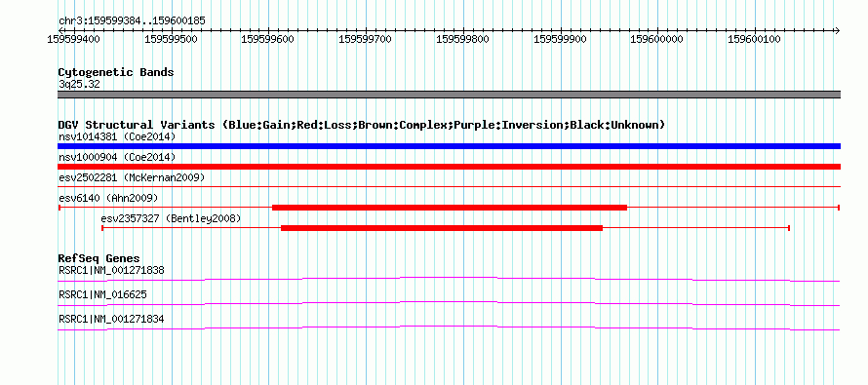868x385 pixels.
Task: Click ruler tick label 159600000
Action: coord(657,40)
